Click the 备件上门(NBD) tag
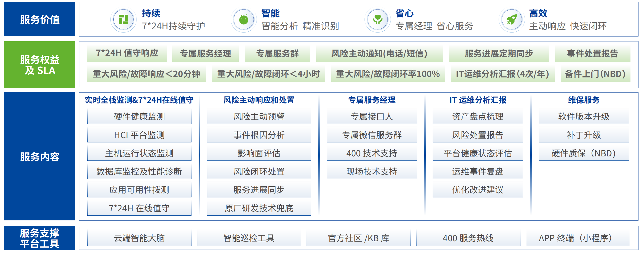644x255 pixels. (x=596, y=74)
